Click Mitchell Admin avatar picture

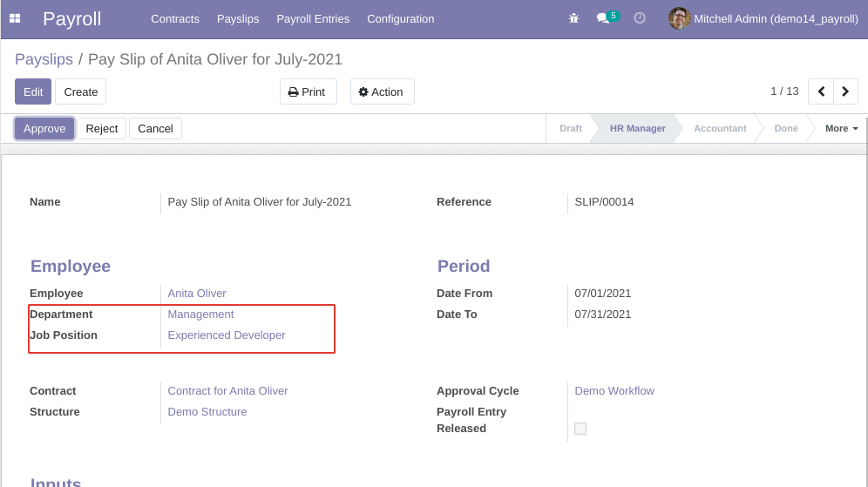679,18
